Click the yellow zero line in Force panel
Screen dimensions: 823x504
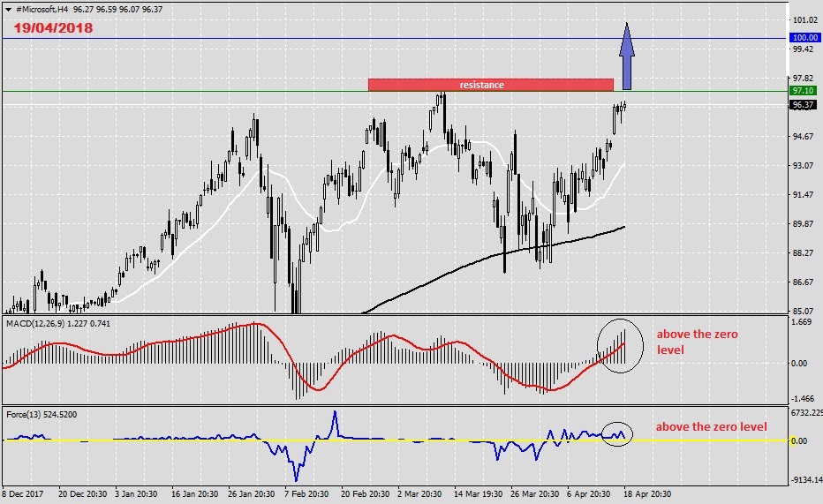pyautogui.click(x=397, y=440)
